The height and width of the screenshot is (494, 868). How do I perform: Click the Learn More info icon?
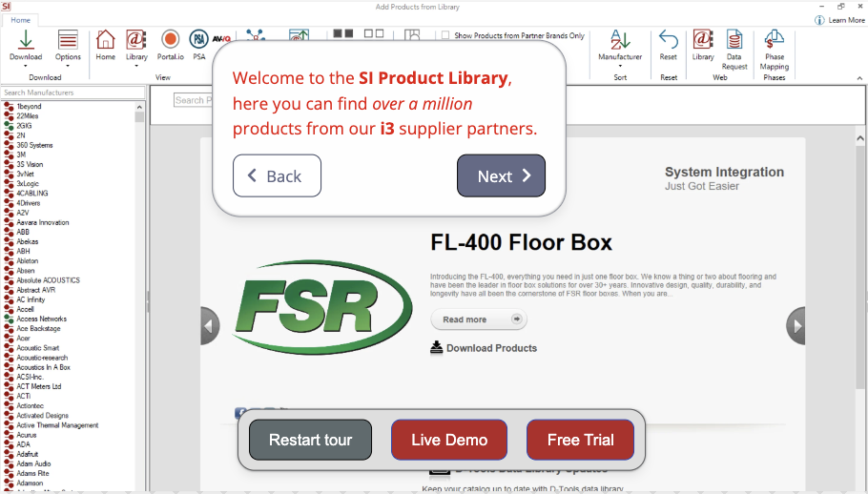pos(819,20)
